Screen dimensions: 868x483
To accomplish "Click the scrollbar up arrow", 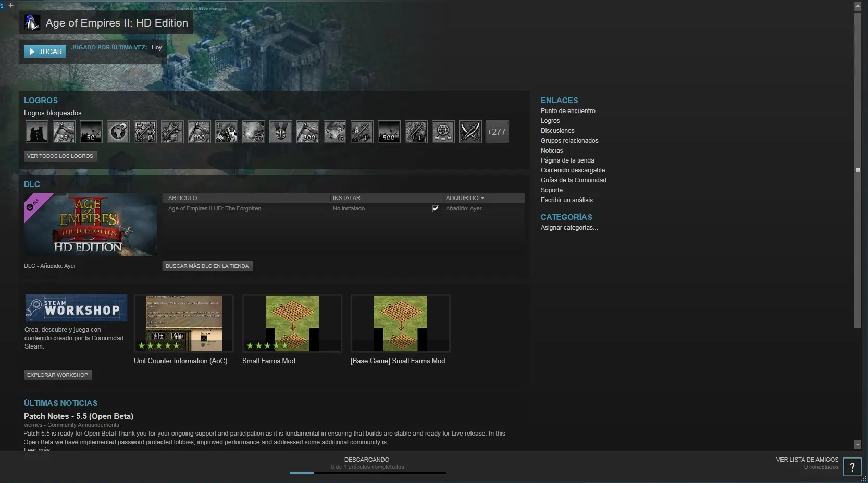I will (858, 7).
